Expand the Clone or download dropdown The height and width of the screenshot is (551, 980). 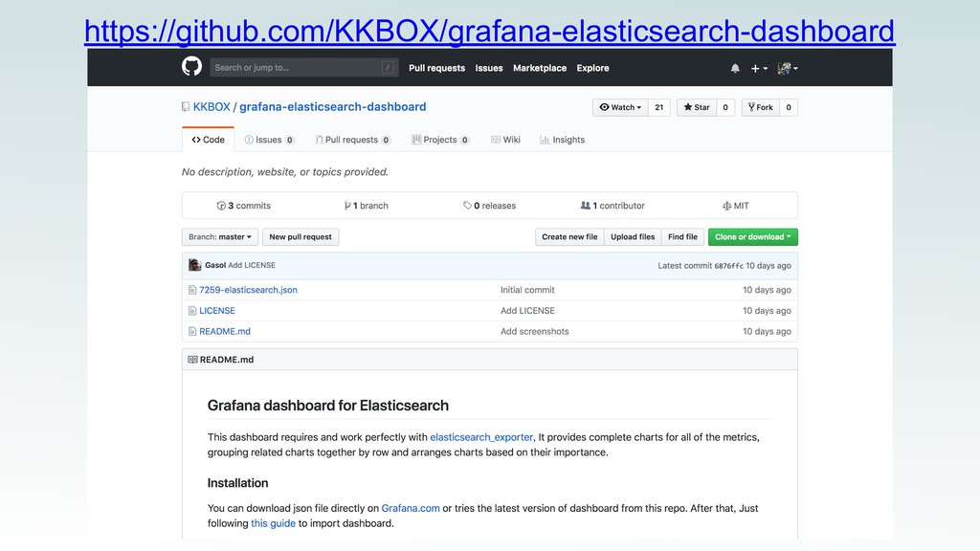point(753,237)
